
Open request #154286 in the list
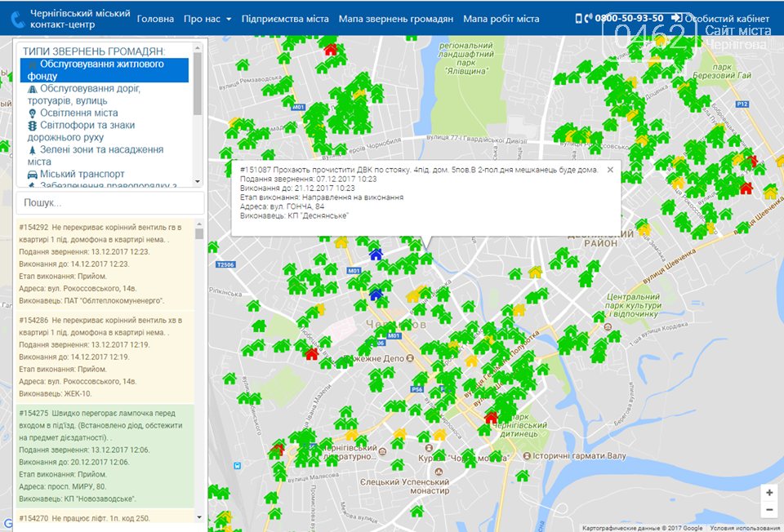coord(105,357)
